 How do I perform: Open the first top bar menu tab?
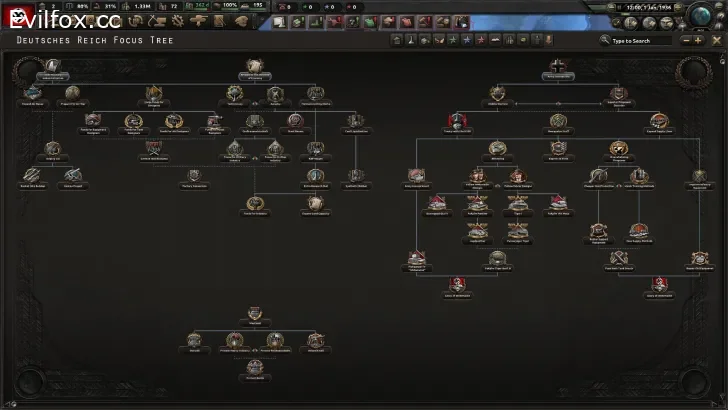point(280,22)
